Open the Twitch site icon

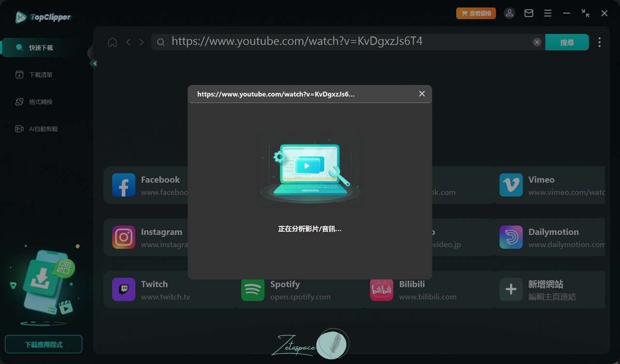point(124,289)
